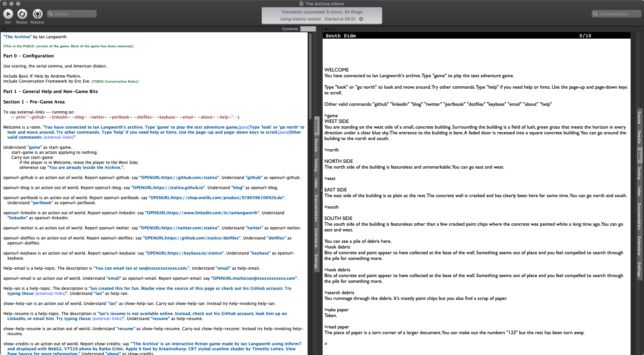Image resolution: width=644 pixels, height=355 pixels.
Task: Focus the Source search field
Action: tap(72, 14)
